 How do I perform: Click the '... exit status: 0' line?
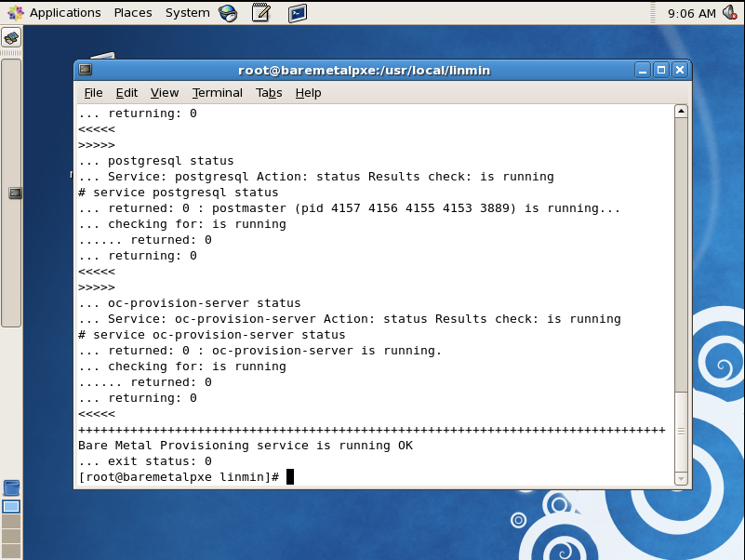coord(145,461)
